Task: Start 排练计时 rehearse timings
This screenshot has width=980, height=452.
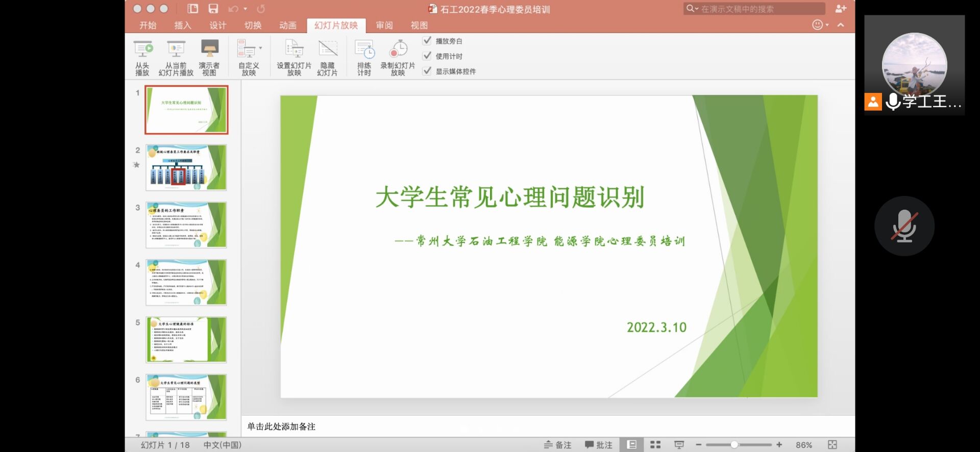Action: (364, 49)
